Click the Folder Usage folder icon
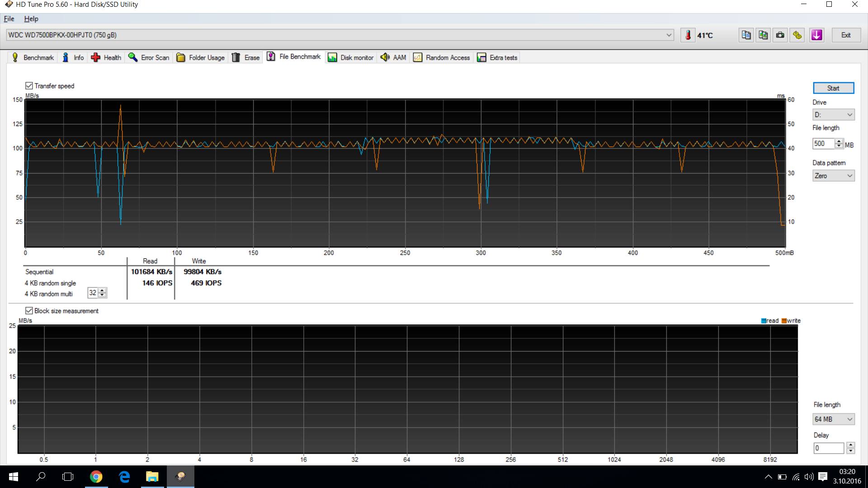The height and width of the screenshot is (488, 868). [x=181, y=57]
